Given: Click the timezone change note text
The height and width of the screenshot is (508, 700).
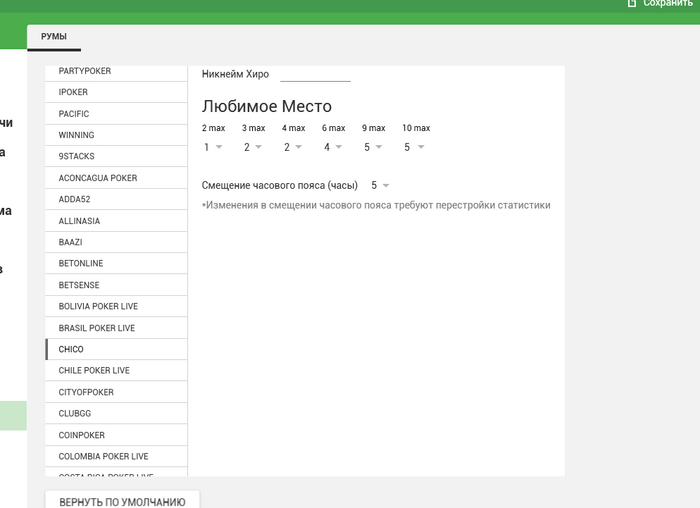Looking at the screenshot, I should [376, 205].
